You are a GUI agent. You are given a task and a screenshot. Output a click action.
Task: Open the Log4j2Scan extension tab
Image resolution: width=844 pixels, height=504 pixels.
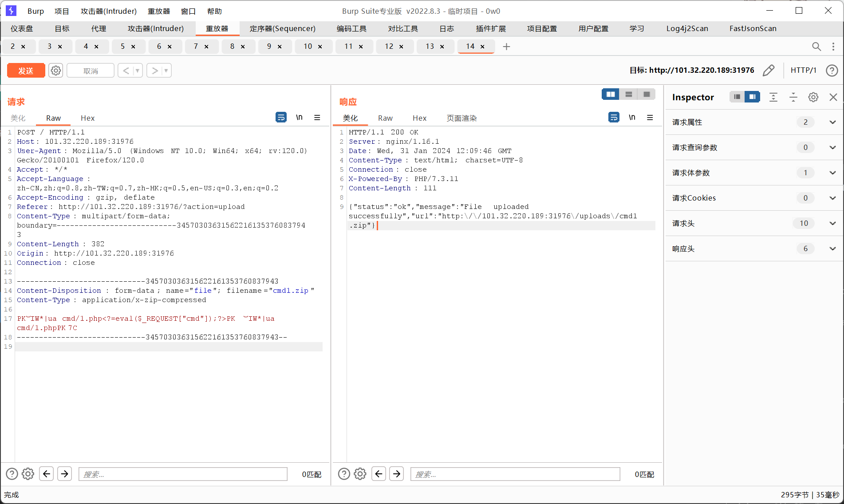coord(687,28)
